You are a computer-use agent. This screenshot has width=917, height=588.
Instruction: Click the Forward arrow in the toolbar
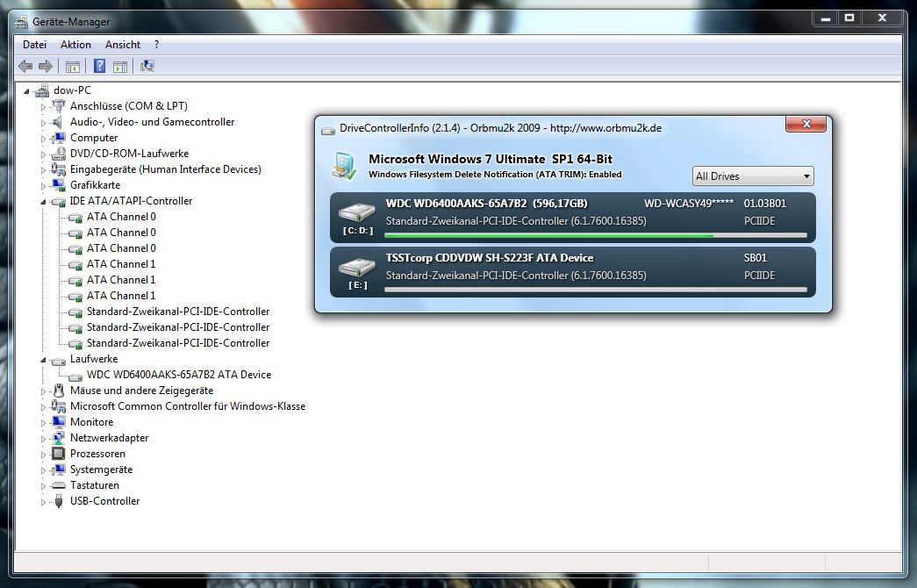pos(46,66)
